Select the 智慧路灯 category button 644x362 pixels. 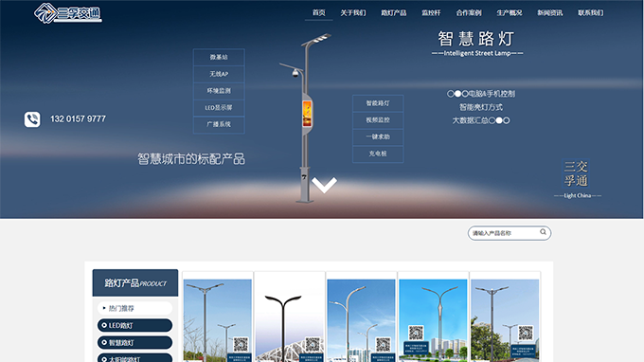(134, 343)
